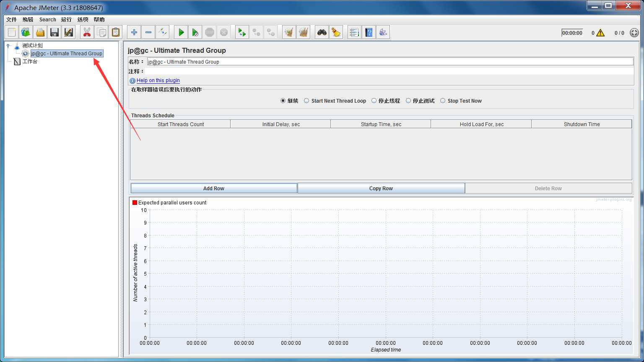Click the Remote stop all icon
The width and height of the screenshot is (644, 362).
[x=256, y=32]
